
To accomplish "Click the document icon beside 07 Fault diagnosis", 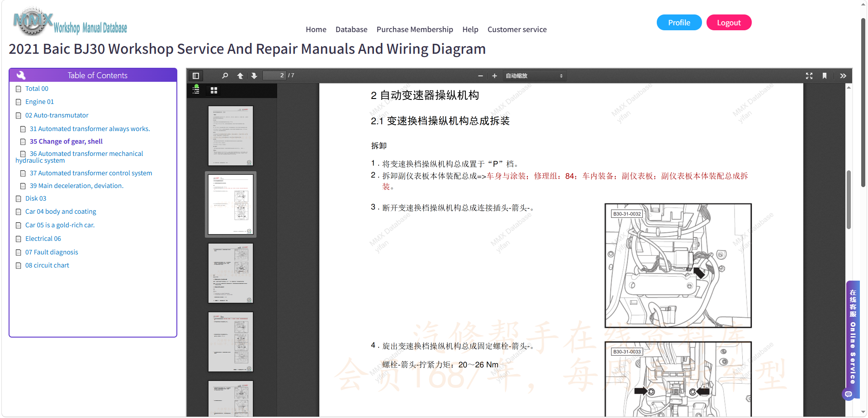I will pos(19,253).
